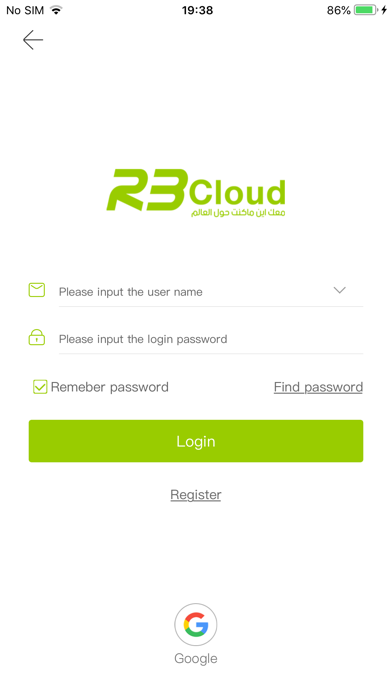The height and width of the screenshot is (696, 392).
Task: Tap the No SIM carrier text
Action: [25, 10]
